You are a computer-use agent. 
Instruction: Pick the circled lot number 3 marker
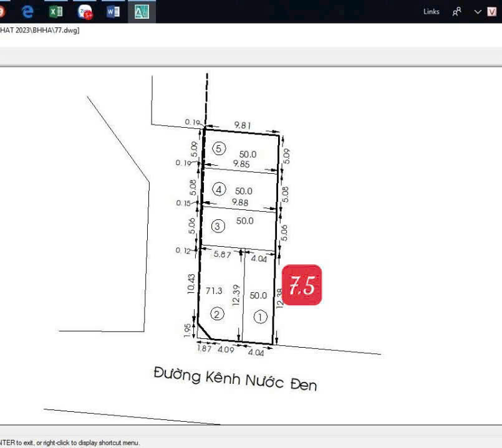[x=218, y=226]
